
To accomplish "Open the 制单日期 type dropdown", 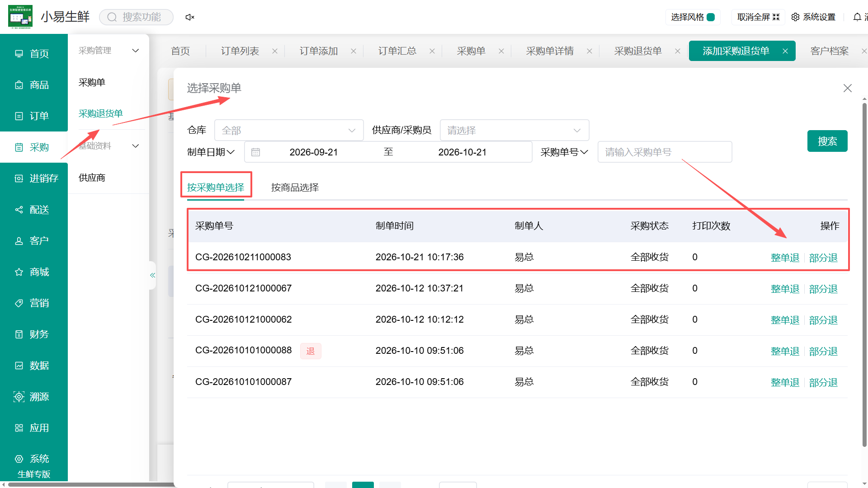I will (x=211, y=152).
